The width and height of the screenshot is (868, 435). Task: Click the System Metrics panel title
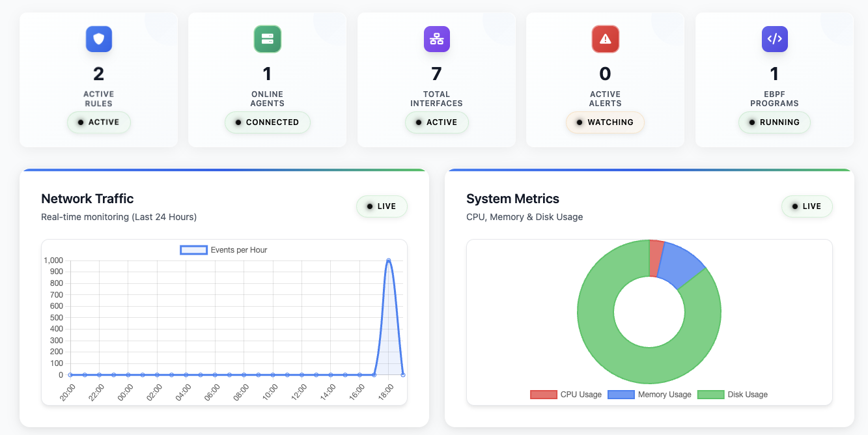click(512, 199)
